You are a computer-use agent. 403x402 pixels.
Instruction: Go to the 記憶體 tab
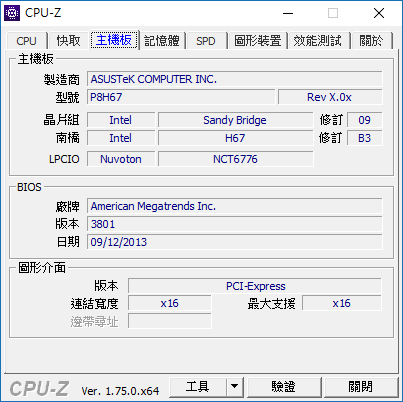(x=162, y=41)
